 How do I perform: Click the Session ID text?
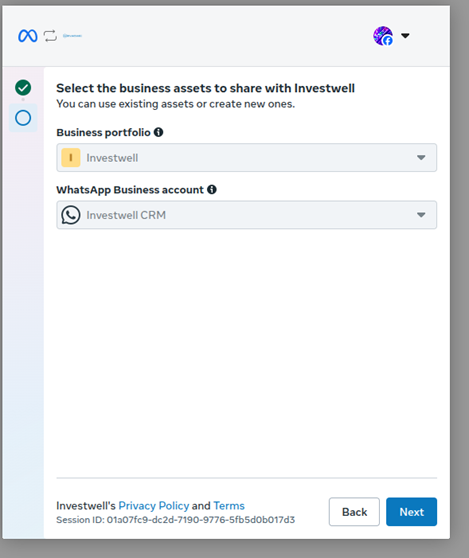175,520
